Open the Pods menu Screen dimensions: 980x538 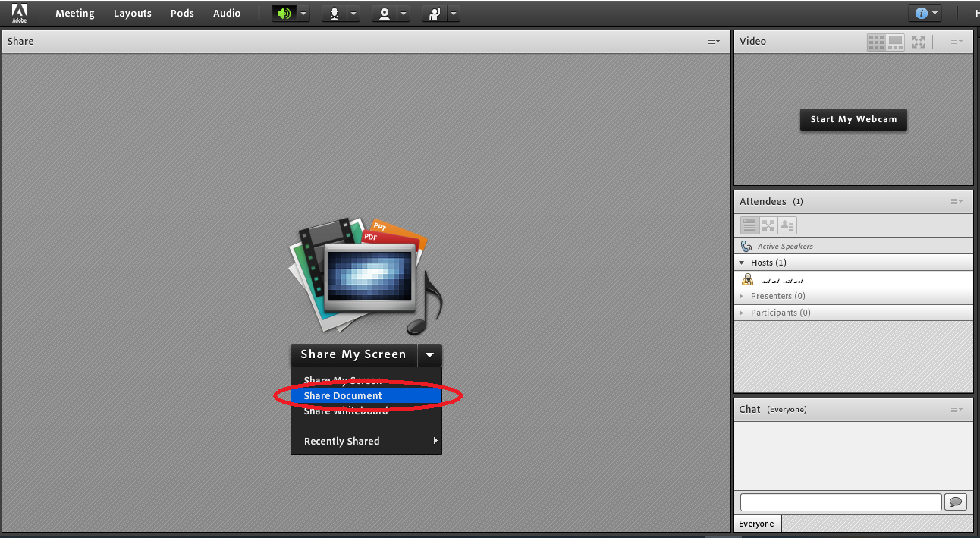coord(182,13)
